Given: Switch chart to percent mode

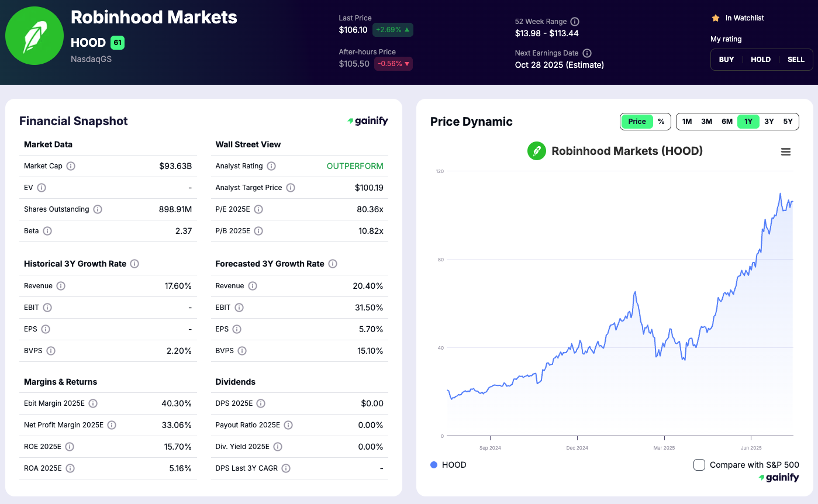Looking at the screenshot, I should pyautogui.click(x=661, y=122).
